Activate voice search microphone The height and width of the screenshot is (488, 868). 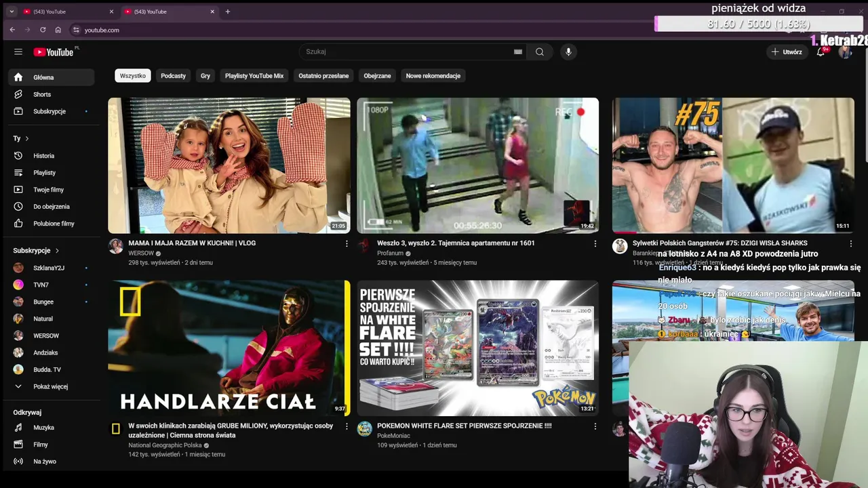click(568, 52)
